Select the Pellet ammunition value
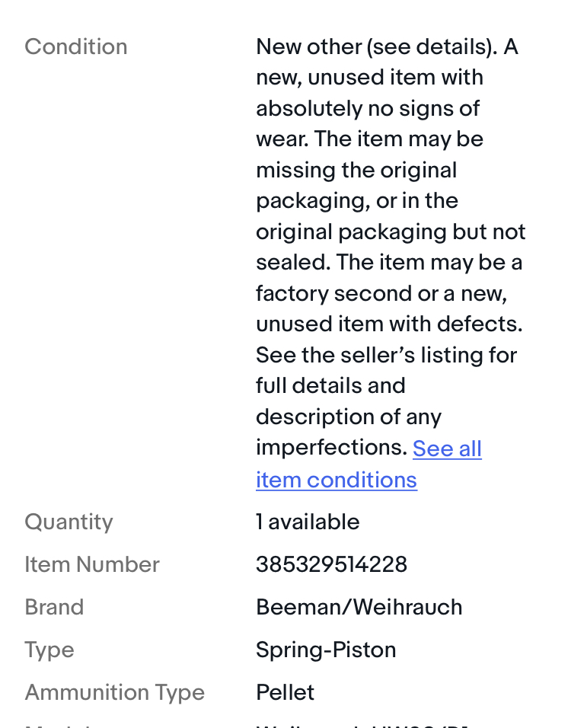 [x=285, y=693]
